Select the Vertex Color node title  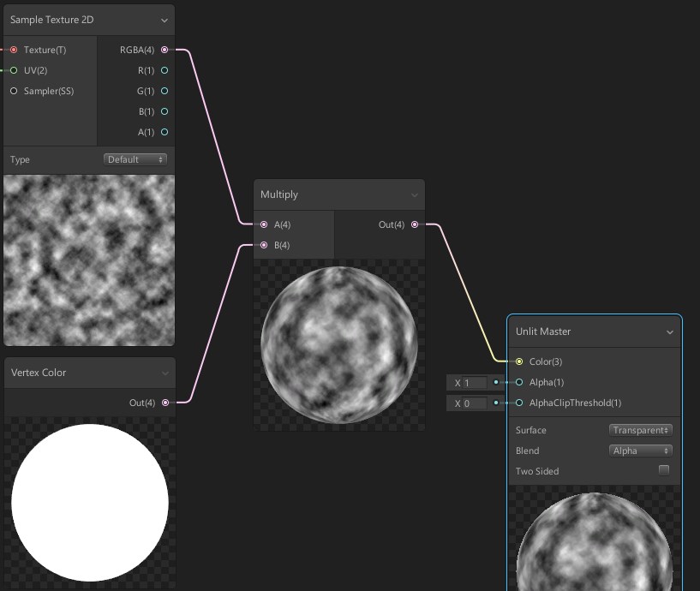pyautogui.click(x=39, y=373)
